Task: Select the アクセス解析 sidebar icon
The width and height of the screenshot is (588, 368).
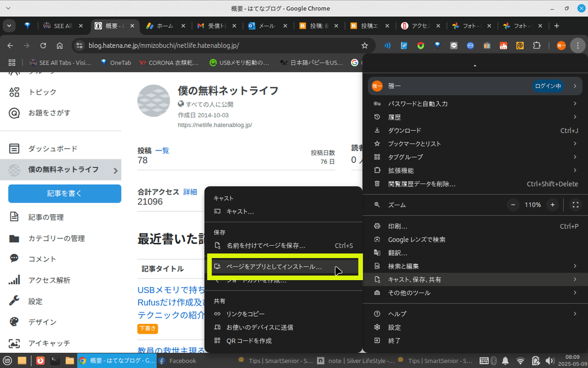Action: (x=14, y=280)
